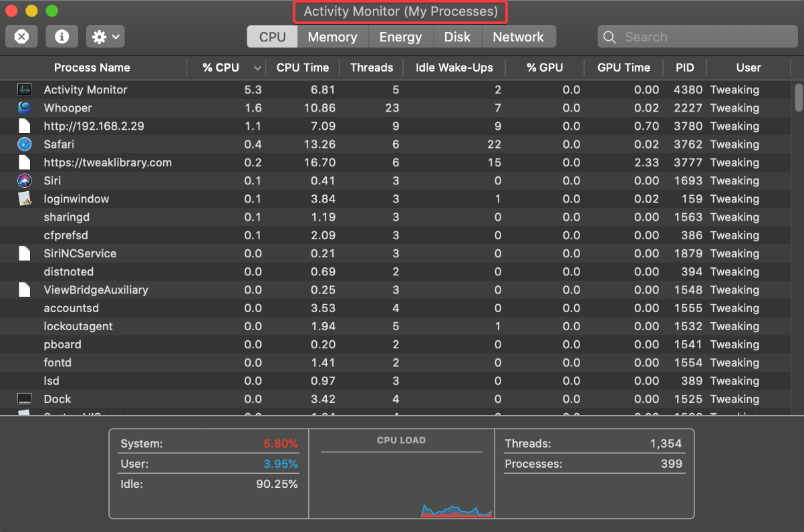Switch to the Memory tab
804x532 pixels.
click(332, 37)
